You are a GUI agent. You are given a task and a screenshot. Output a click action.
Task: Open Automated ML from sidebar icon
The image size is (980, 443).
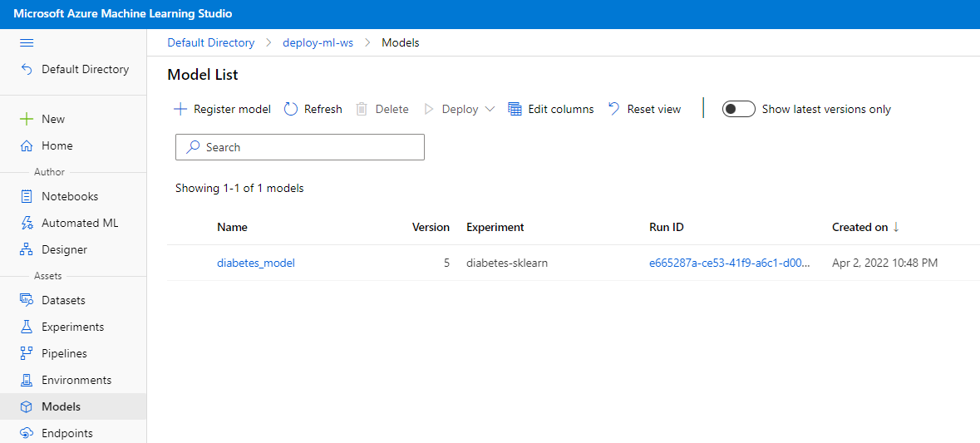(x=27, y=224)
